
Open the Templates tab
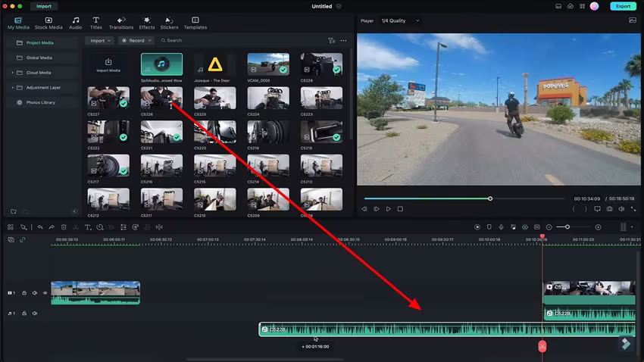point(195,23)
